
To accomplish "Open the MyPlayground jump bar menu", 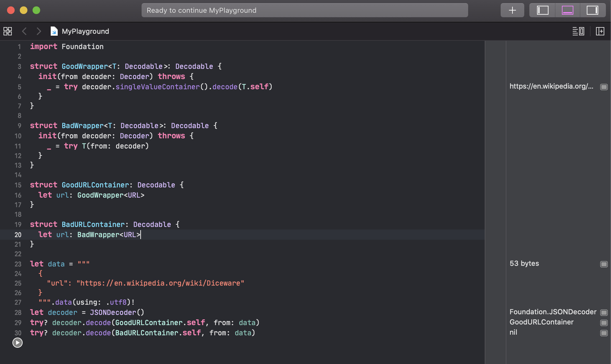I will pos(85,31).
